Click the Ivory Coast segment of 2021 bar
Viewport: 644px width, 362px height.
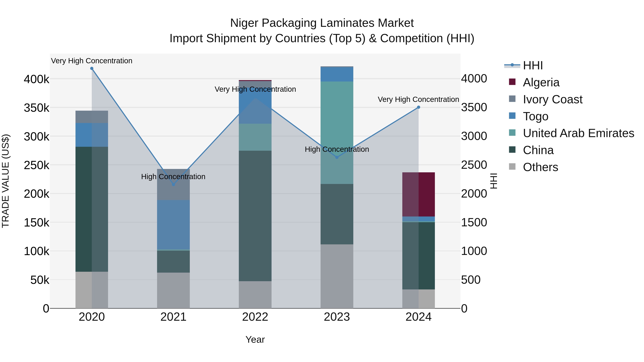pos(174,185)
